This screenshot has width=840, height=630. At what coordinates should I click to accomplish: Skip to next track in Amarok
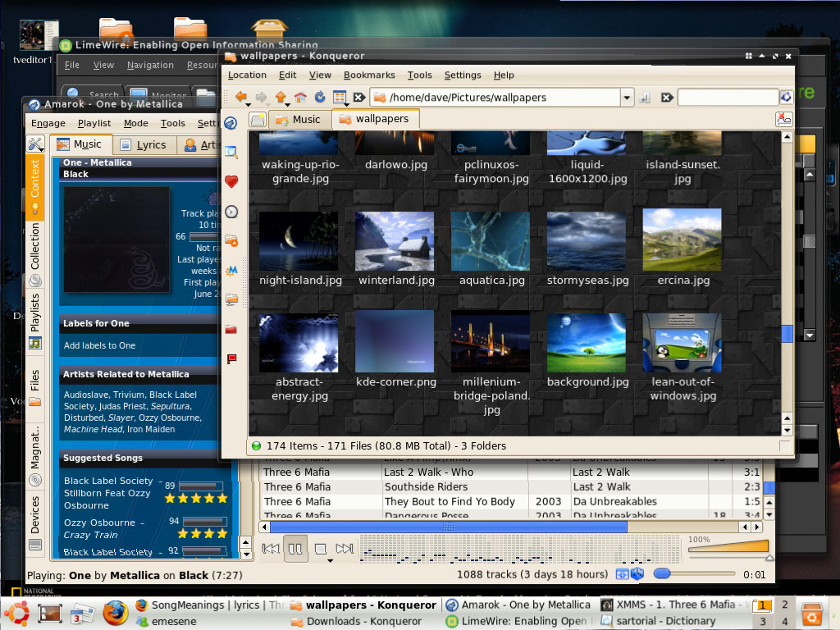[x=345, y=549]
